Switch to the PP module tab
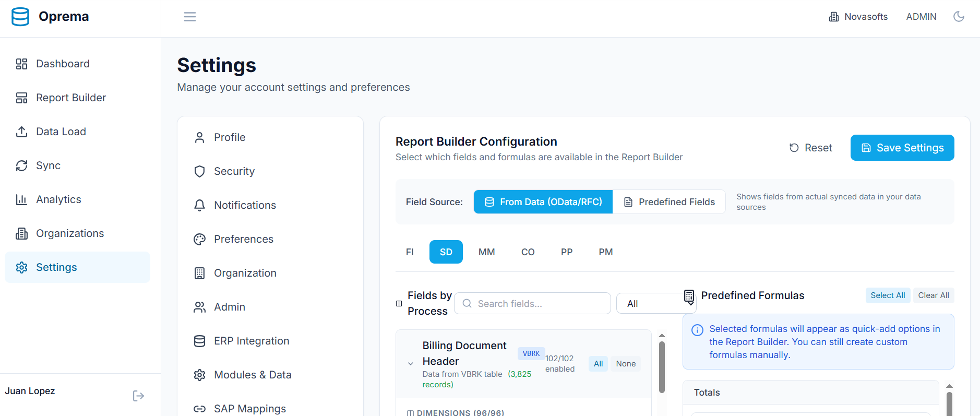This screenshot has width=980, height=416. [x=567, y=252]
